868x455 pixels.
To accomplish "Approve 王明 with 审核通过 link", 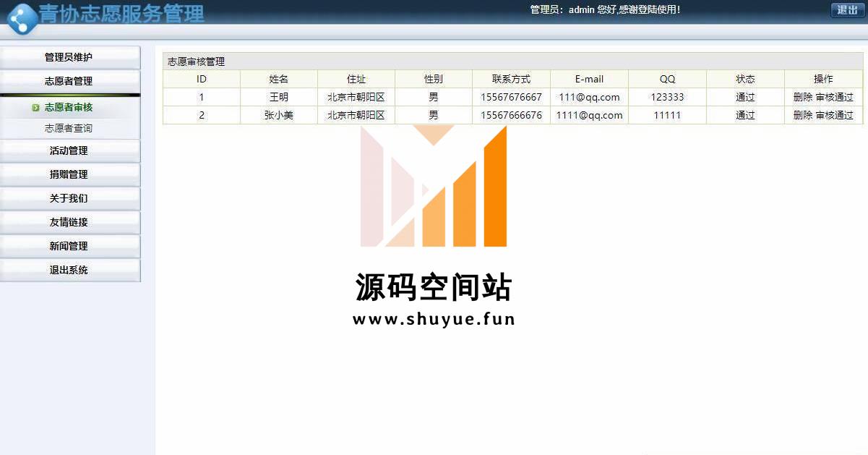I will click(x=835, y=97).
